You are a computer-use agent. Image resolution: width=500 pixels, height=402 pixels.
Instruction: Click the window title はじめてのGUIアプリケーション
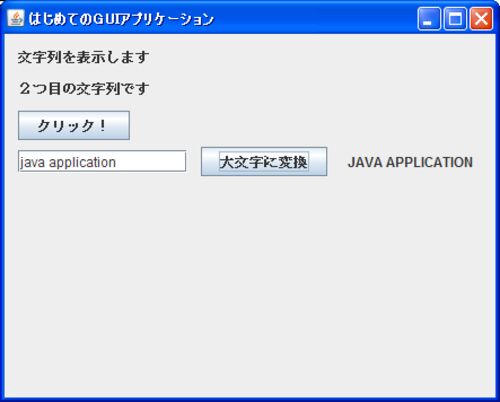(x=121, y=19)
